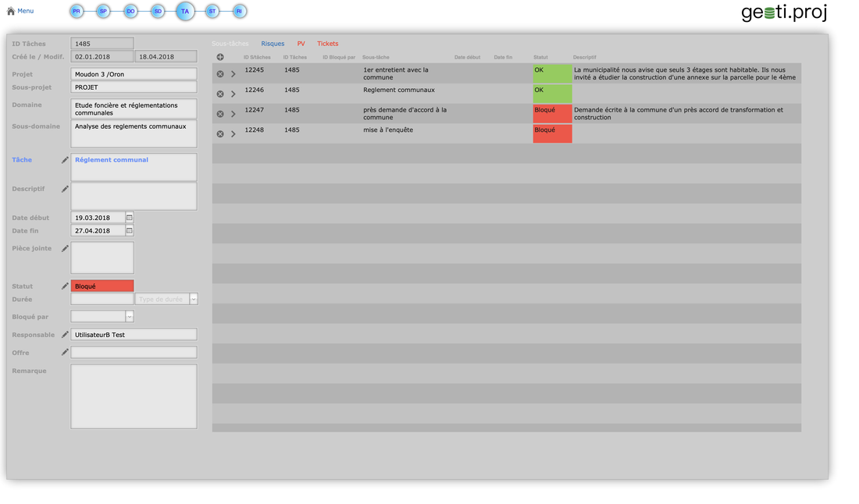This screenshot has height=504, width=859.
Task: Edit Pièce jointe with pencil icon
Action: pyautogui.click(x=65, y=249)
